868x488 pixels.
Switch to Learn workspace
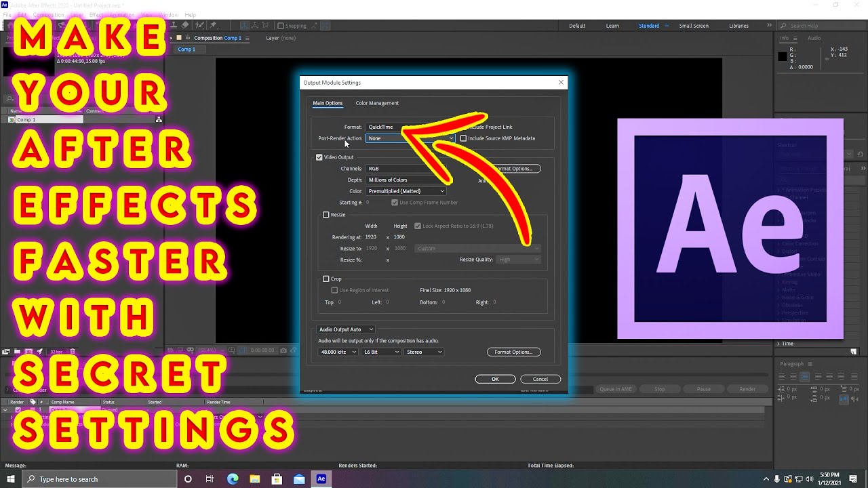612,26
